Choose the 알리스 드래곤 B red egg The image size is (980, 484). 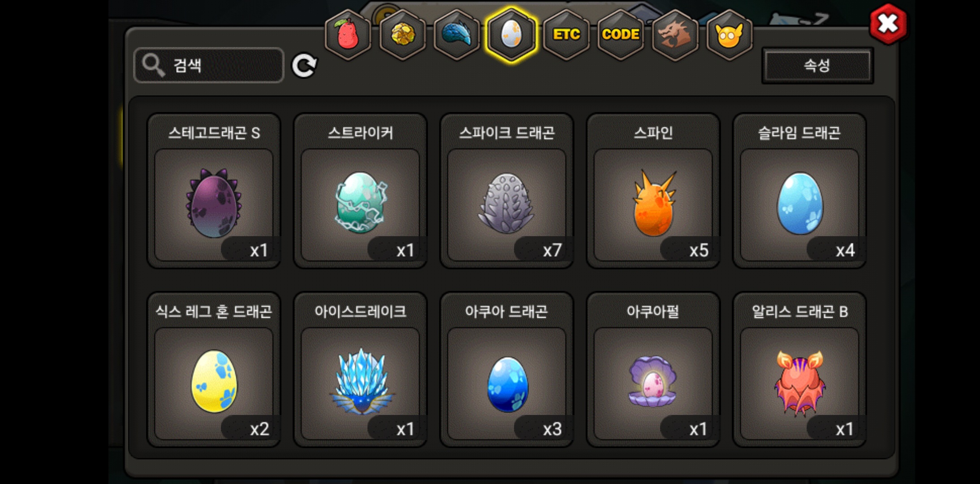(x=799, y=370)
